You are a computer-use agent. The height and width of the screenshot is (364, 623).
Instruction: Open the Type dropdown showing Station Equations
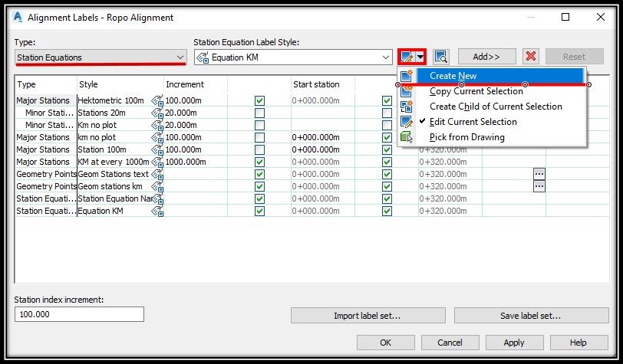pos(100,57)
